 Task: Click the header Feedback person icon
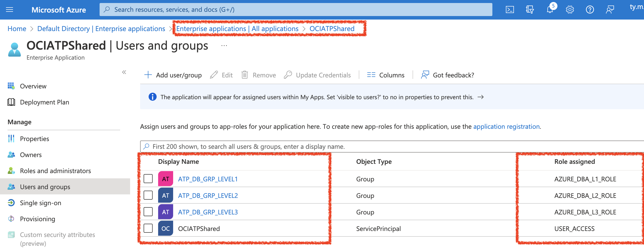point(610,10)
